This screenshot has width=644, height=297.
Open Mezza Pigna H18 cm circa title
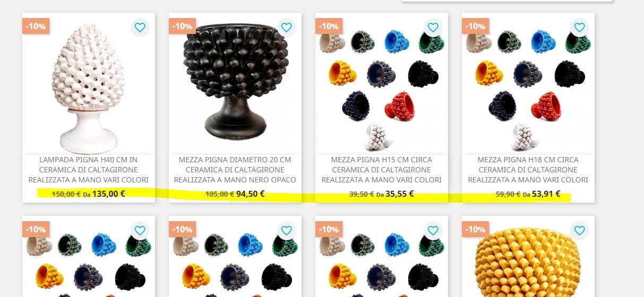(528, 170)
